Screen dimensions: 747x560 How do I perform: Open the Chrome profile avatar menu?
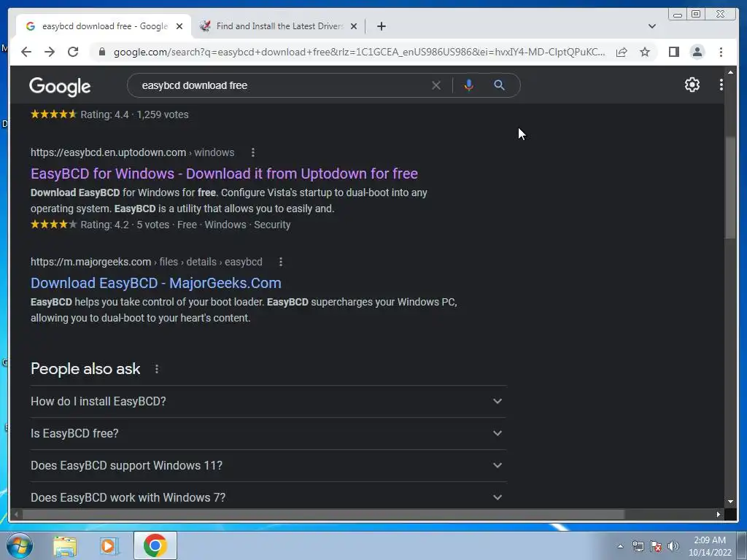[697, 52]
